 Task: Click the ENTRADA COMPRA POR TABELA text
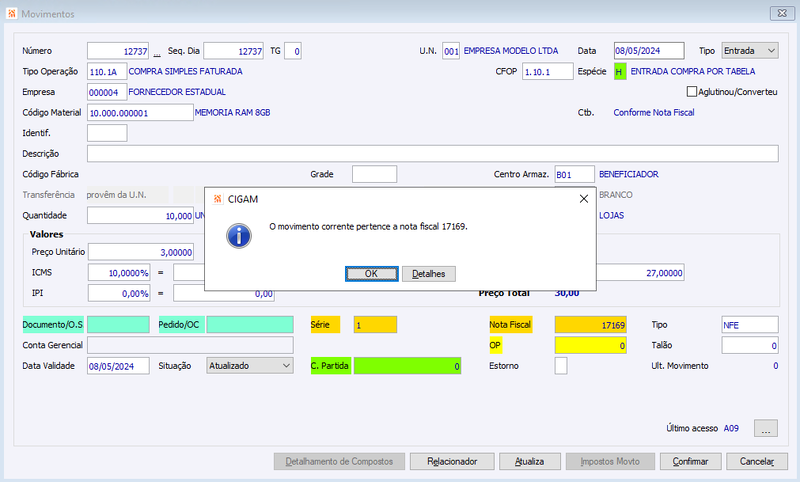tap(692, 71)
